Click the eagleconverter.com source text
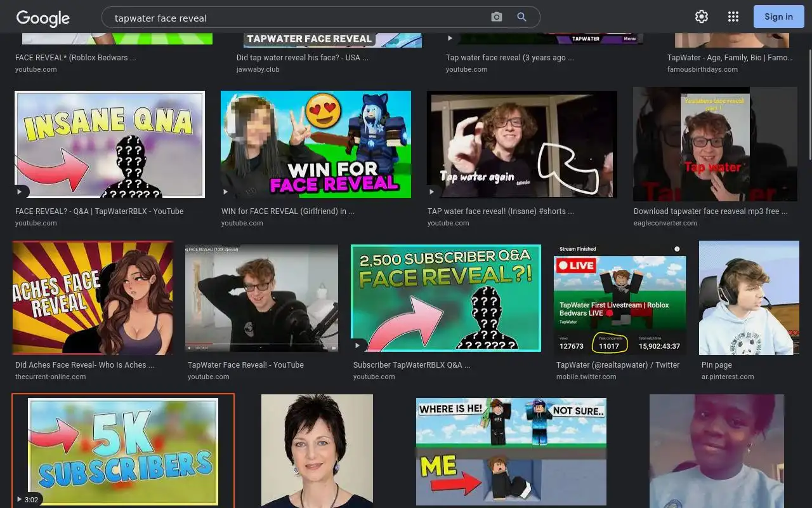Viewport: 812px width, 508px height. tap(665, 224)
